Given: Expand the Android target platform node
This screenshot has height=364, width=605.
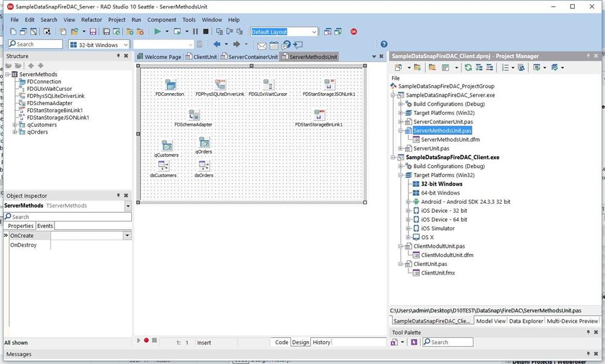Looking at the screenshot, I should click(408, 202).
